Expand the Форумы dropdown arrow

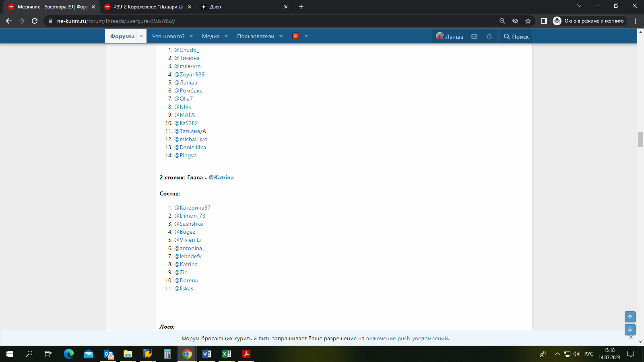pyautogui.click(x=141, y=36)
